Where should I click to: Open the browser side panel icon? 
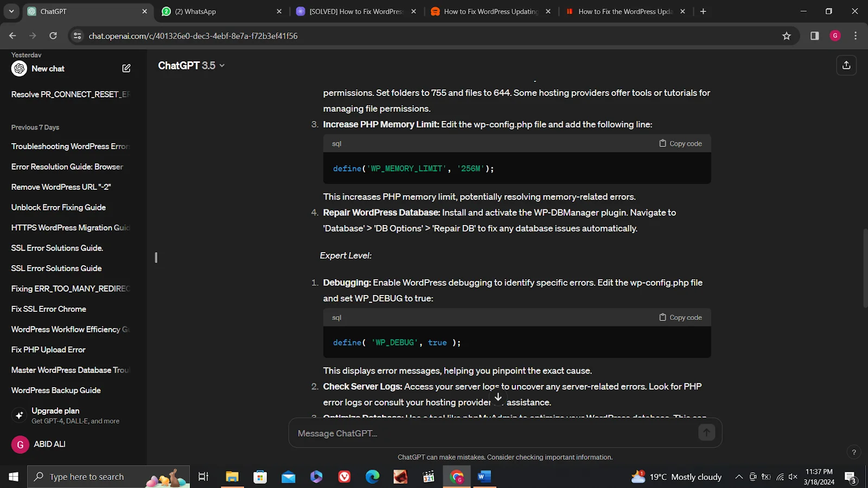[814, 36]
